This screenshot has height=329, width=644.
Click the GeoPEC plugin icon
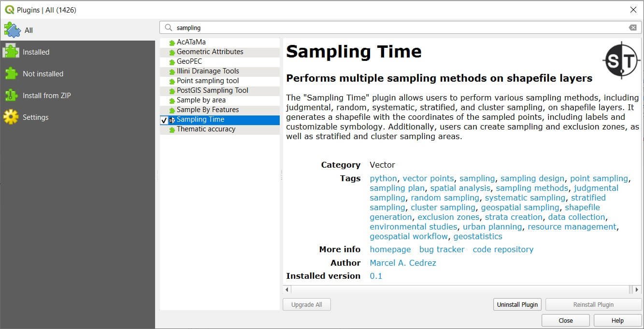[x=172, y=62]
